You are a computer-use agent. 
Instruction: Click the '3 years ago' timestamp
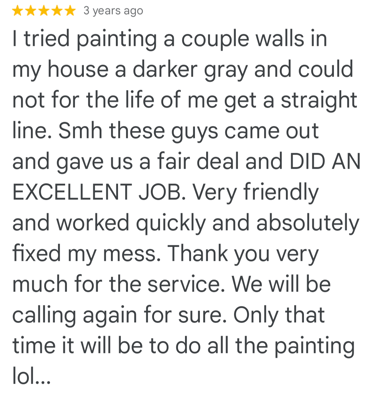pos(113,11)
